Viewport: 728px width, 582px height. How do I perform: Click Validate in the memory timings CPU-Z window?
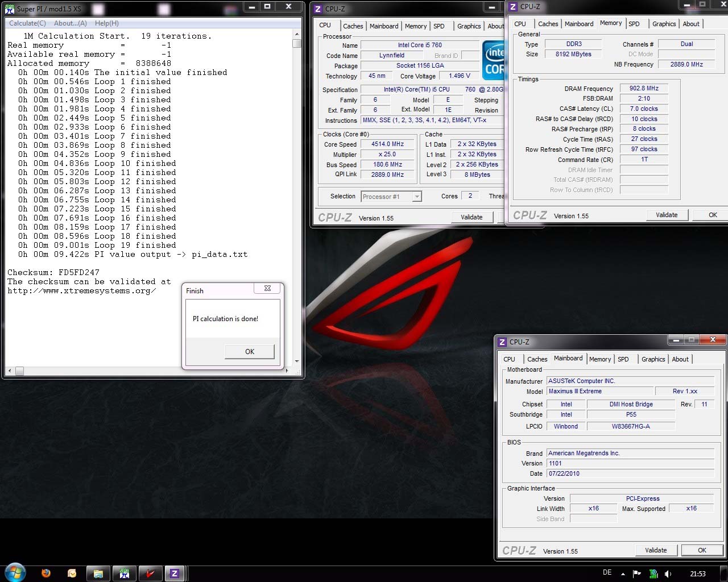tap(667, 215)
